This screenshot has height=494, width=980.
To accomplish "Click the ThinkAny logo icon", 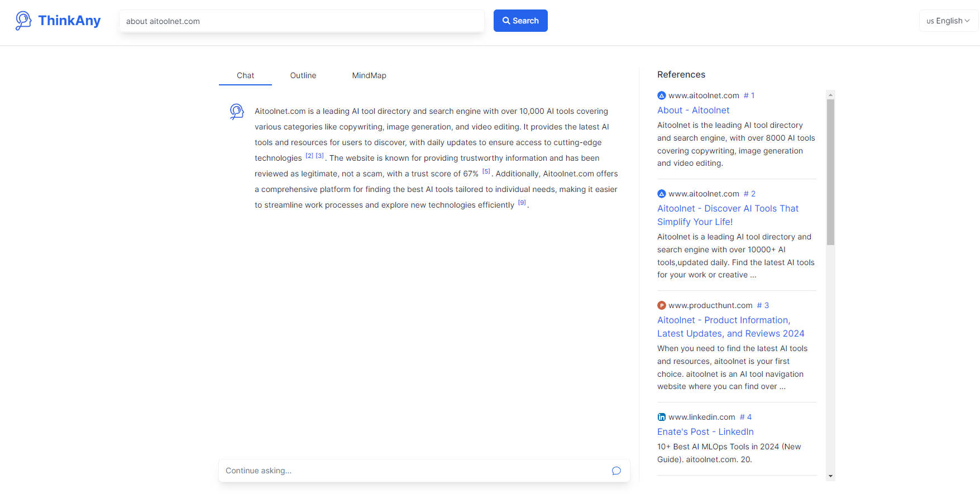I will pos(23,21).
